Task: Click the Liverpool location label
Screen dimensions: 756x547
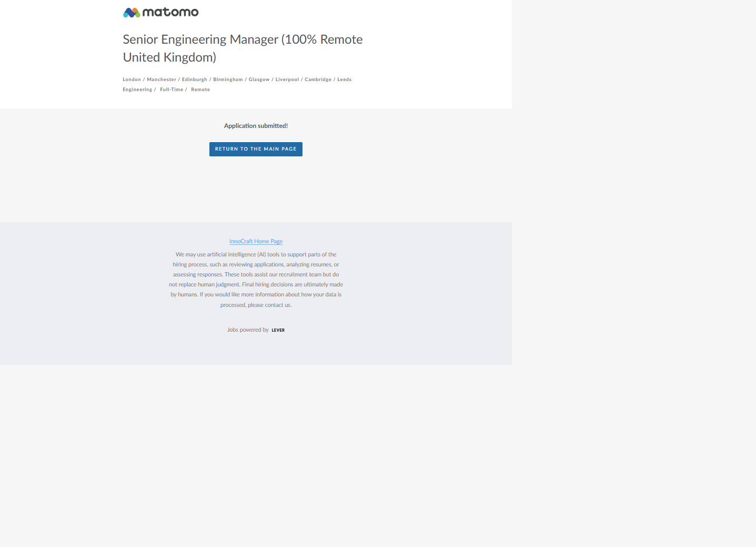Action: (x=287, y=79)
